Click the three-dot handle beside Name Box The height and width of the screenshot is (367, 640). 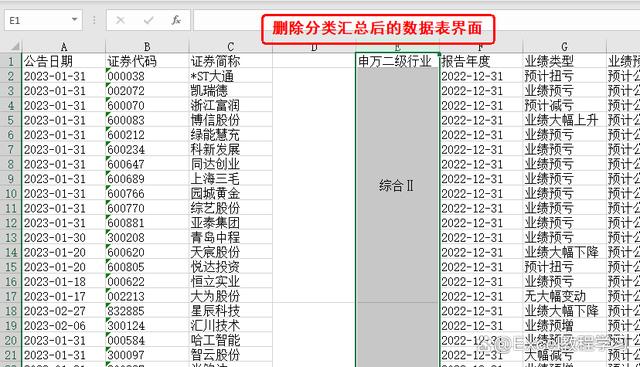[94, 20]
